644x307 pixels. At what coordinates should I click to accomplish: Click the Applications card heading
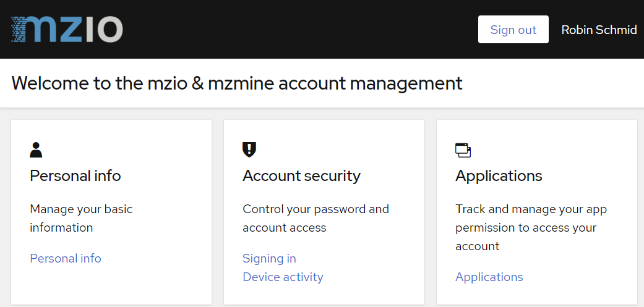coord(499,176)
